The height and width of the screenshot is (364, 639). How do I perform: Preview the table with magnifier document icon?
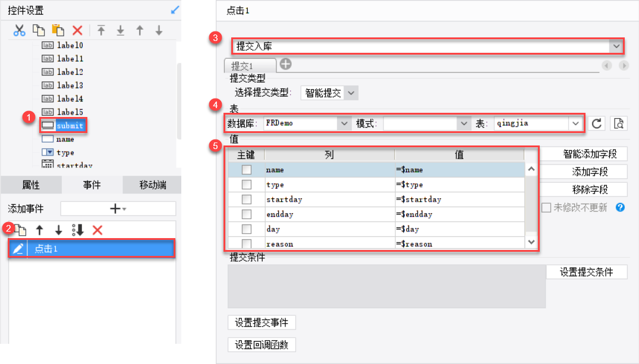click(x=619, y=124)
